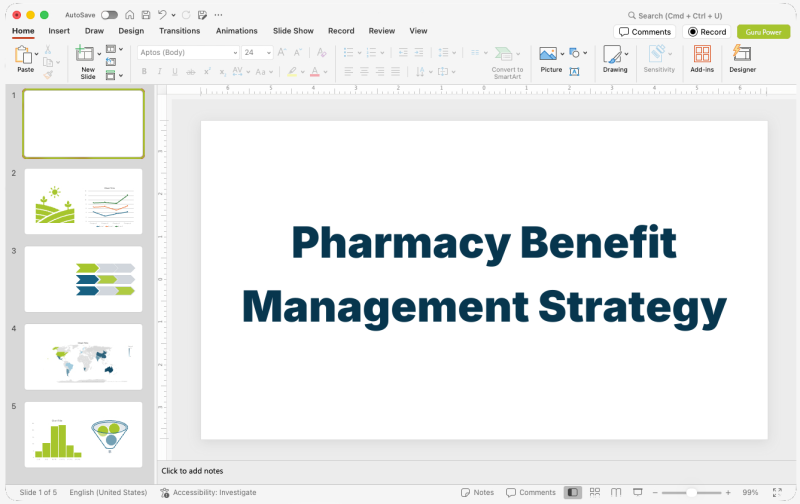800x504 pixels.
Task: Click the Home icon in title bar
Action: tap(130, 15)
